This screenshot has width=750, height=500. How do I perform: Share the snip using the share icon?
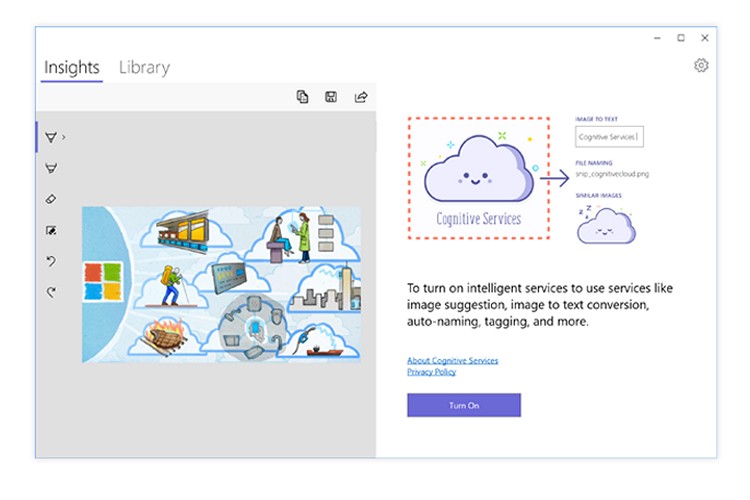pos(361,97)
